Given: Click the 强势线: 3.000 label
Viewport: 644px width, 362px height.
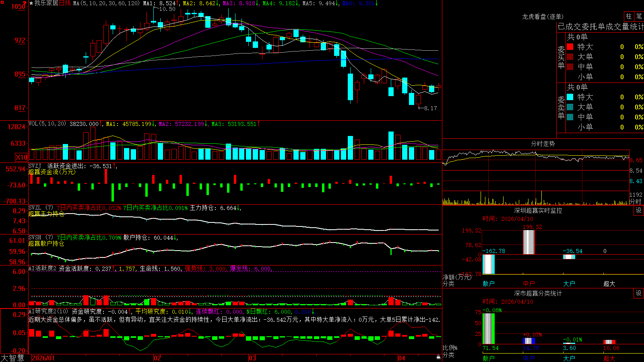Looking at the screenshot, I should 205,268.
